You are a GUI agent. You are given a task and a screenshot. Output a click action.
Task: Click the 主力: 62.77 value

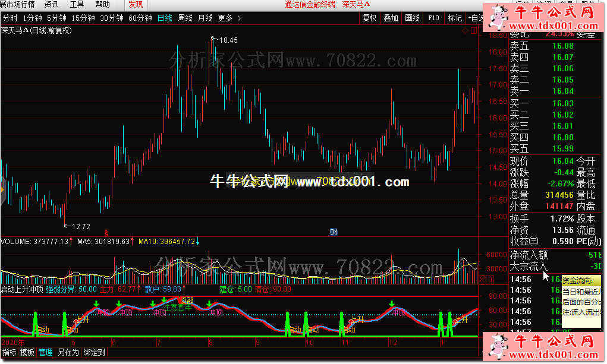coord(118,289)
